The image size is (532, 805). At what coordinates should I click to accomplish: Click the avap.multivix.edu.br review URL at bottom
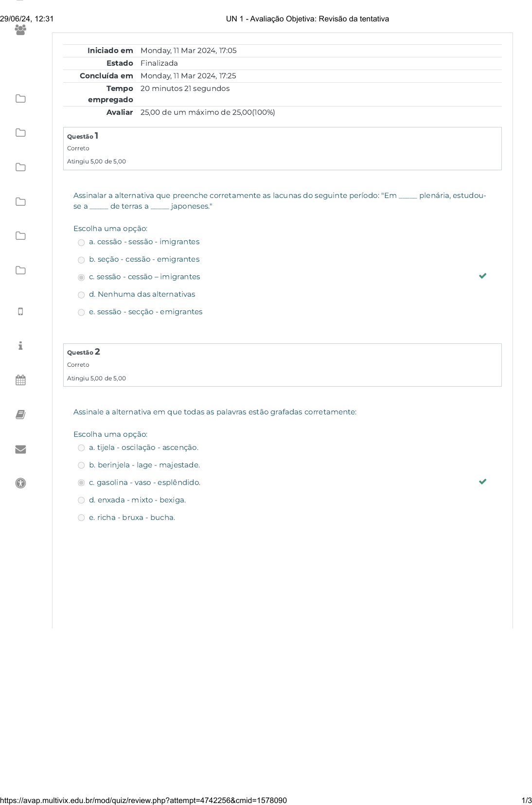tap(143, 800)
